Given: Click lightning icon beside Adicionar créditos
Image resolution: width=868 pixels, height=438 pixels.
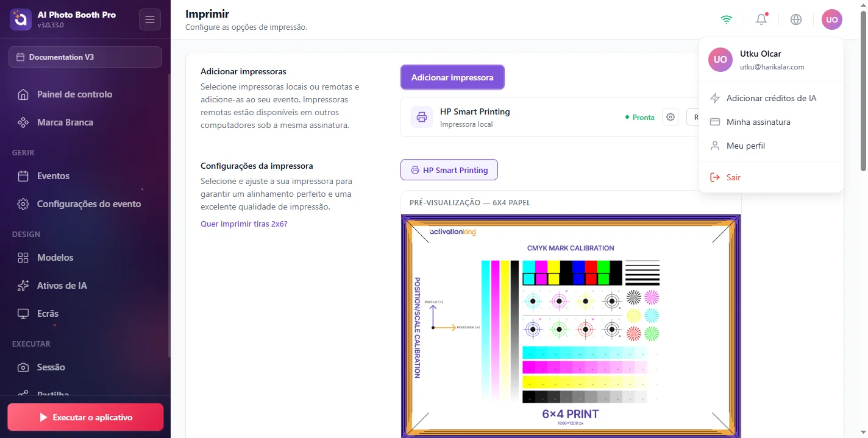Looking at the screenshot, I should 716,98.
